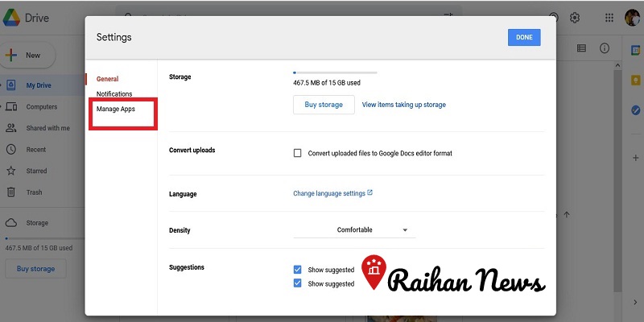644x322 pixels.
Task: Open the Trash folder
Action: (34, 192)
